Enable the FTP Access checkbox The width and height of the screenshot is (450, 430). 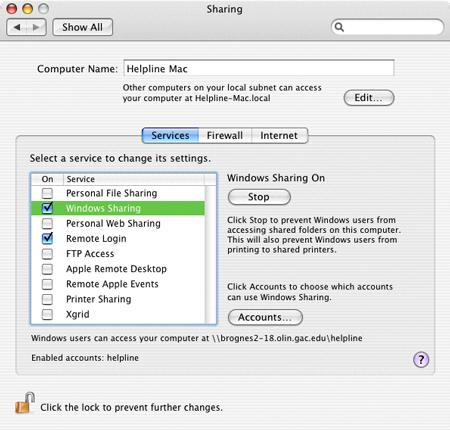click(x=47, y=254)
